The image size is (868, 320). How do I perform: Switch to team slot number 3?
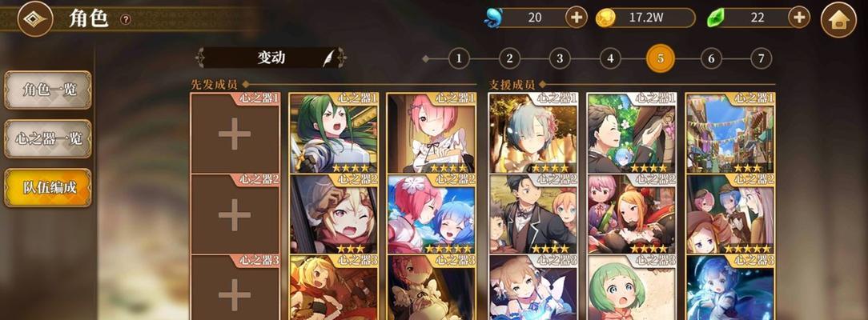click(560, 58)
